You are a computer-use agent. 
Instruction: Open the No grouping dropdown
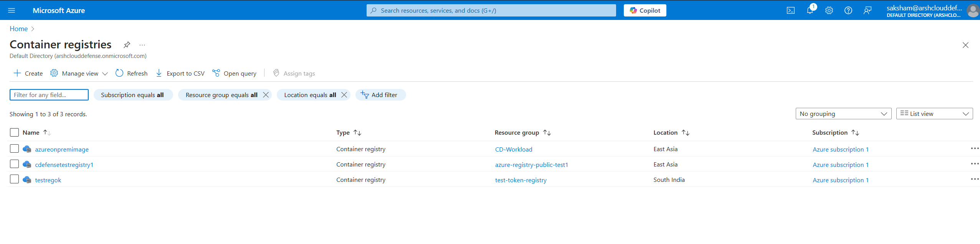click(x=843, y=114)
